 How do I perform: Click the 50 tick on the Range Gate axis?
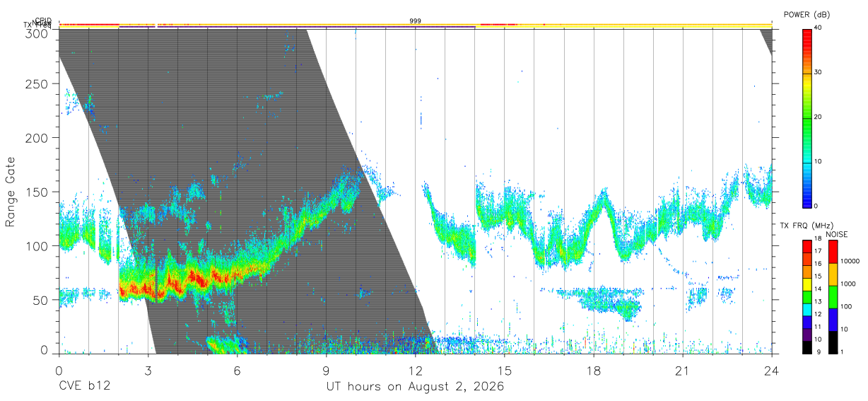click(x=41, y=300)
